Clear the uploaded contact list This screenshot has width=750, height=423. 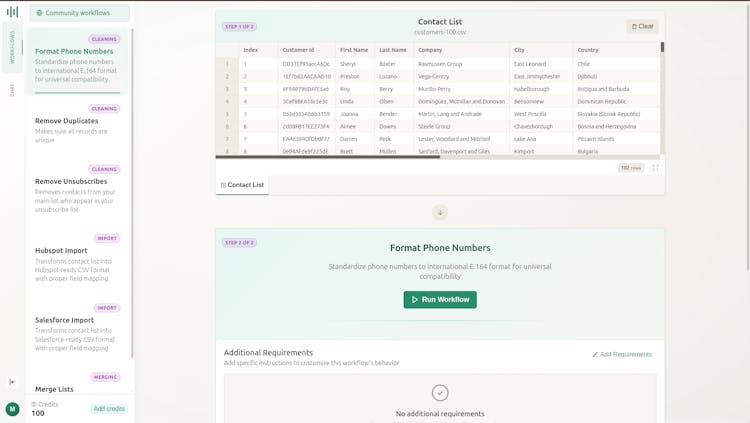(x=642, y=26)
